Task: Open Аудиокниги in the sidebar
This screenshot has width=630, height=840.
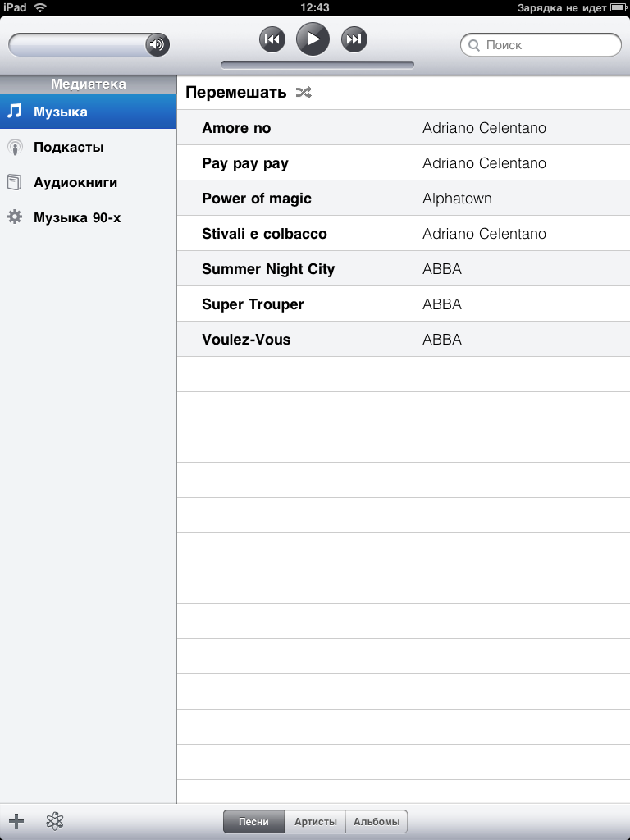Action: pos(89,182)
